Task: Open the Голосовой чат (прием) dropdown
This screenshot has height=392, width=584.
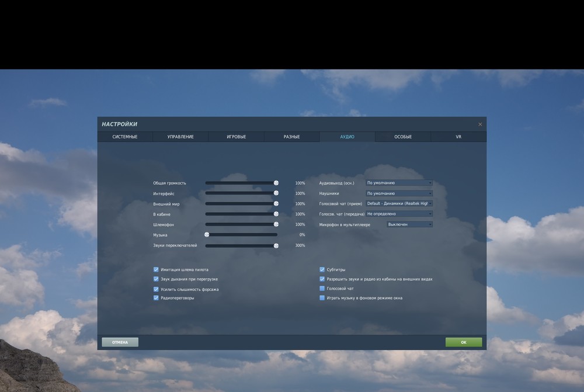Action: (399, 203)
